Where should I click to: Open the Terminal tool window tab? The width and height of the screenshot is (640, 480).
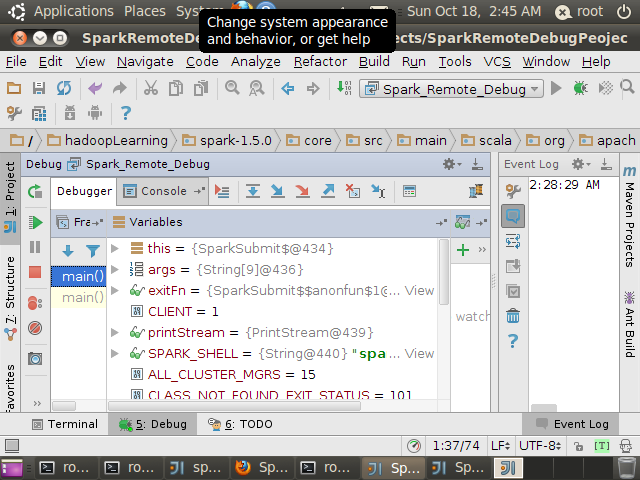[65, 424]
